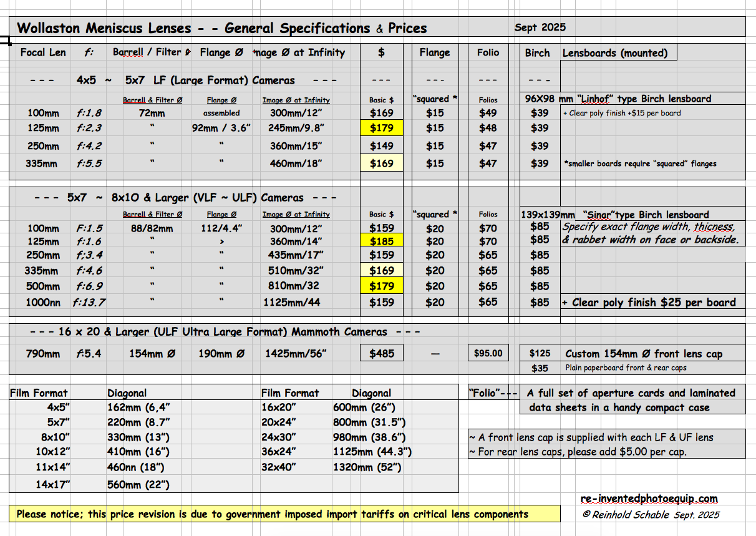Click the $125 custom lens cap price
Screen dimensions: 756x536
click(x=540, y=354)
